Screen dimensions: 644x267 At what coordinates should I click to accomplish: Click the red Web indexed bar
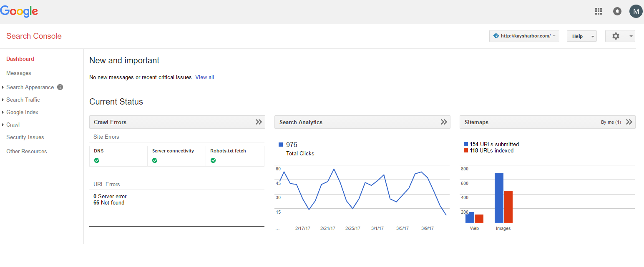pyautogui.click(x=479, y=219)
